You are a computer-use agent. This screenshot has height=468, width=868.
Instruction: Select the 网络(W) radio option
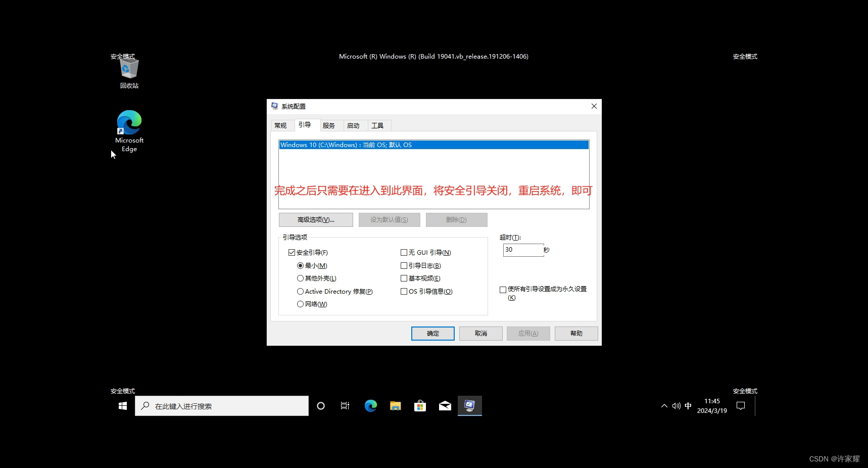point(300,304)
